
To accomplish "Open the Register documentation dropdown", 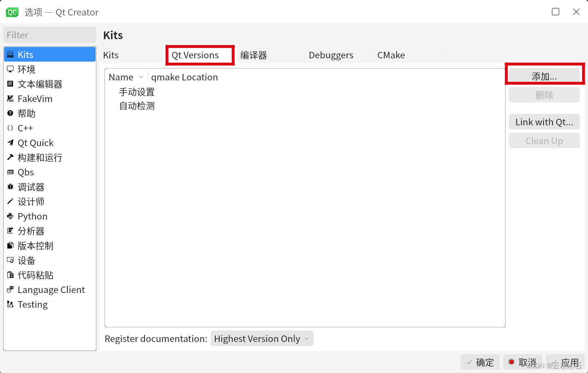I will (x=262, y=339).
